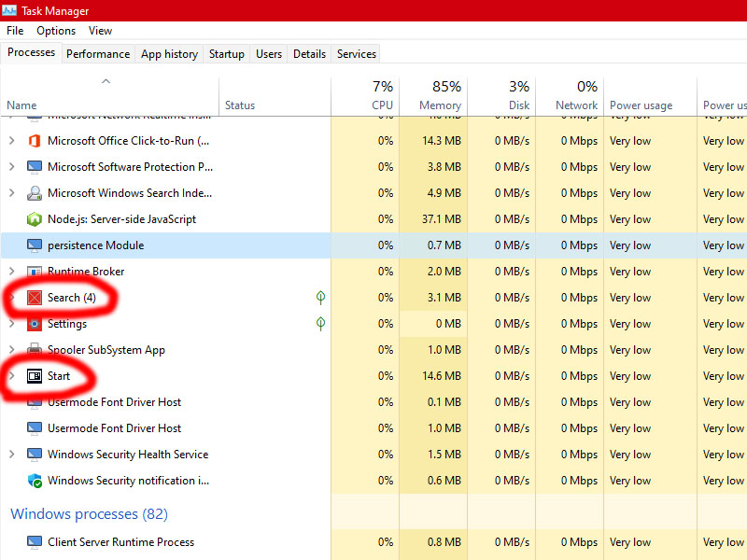Select the Search (4) process name
747x560 pixels.
(x=72, y=298)
